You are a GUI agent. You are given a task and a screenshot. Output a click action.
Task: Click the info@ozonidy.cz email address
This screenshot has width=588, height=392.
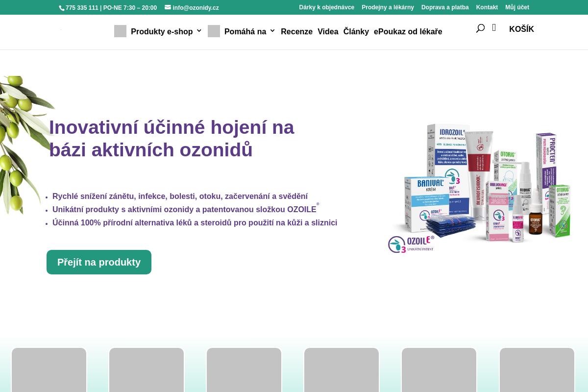tap(196, 8)
